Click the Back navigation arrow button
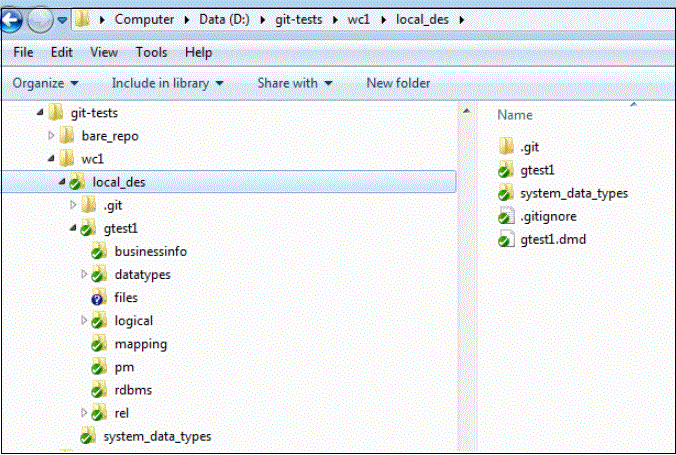 coord(10,20)
